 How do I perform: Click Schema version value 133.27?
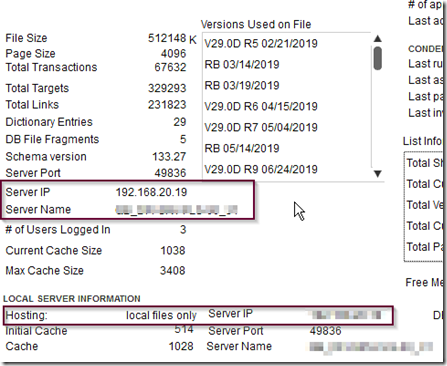tap(169, 157)
